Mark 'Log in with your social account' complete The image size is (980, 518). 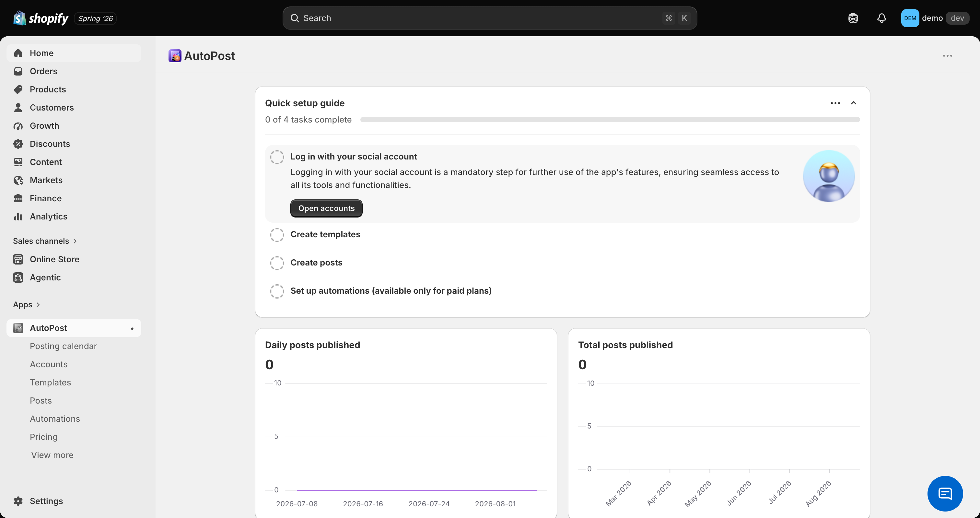(277, 157)
